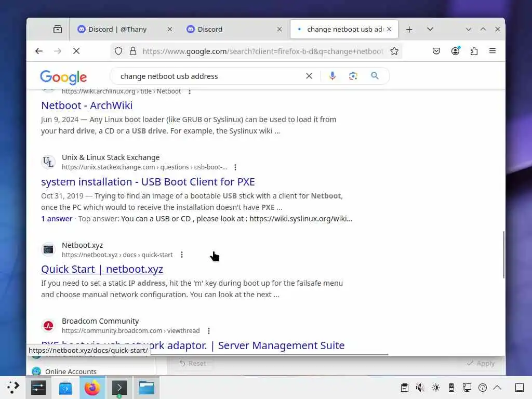Search by image with Google Lens
This screenshot has height=399, width=532.
click(353, 76)
